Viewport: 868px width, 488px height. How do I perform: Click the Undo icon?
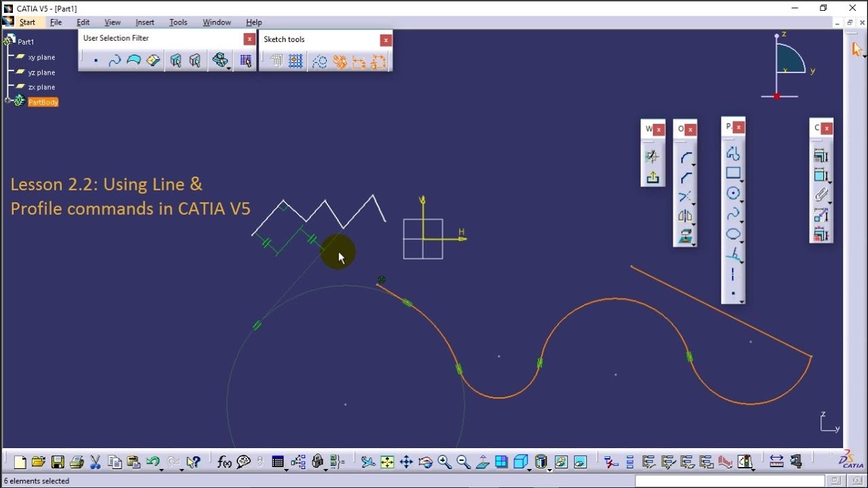pyautogui.click(x=153, y=462)
